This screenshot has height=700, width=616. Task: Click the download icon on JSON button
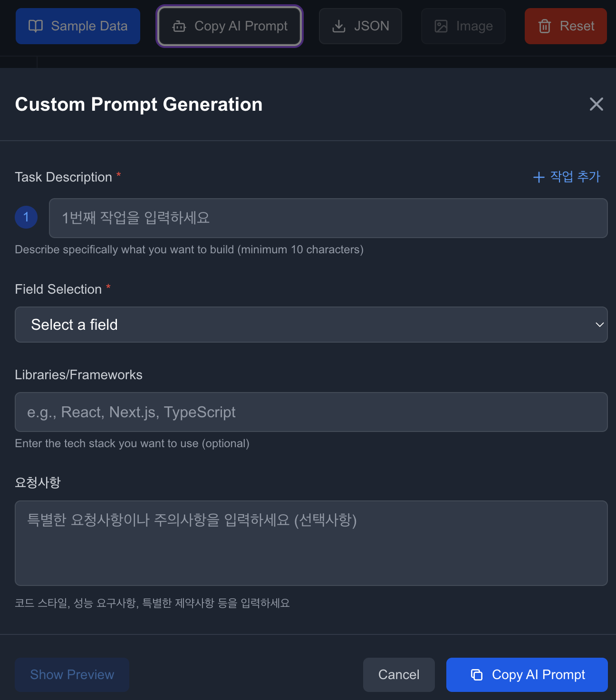(x=339, y=26)
